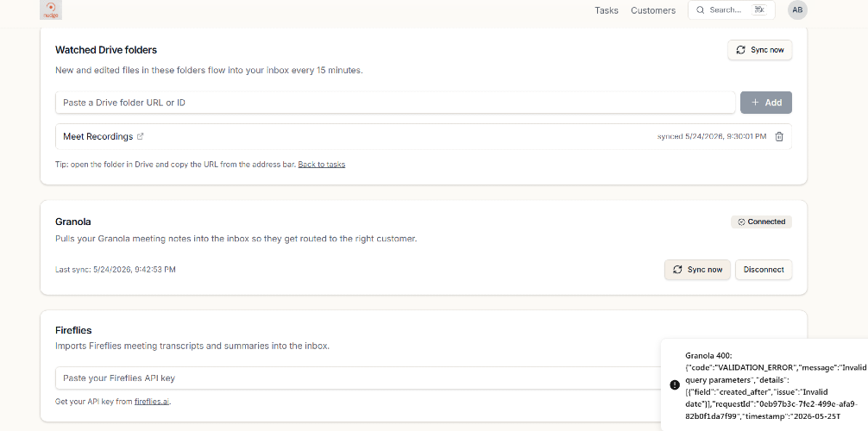Open the AB user avatar
This screenshot has width=868, height=431.
797,10
